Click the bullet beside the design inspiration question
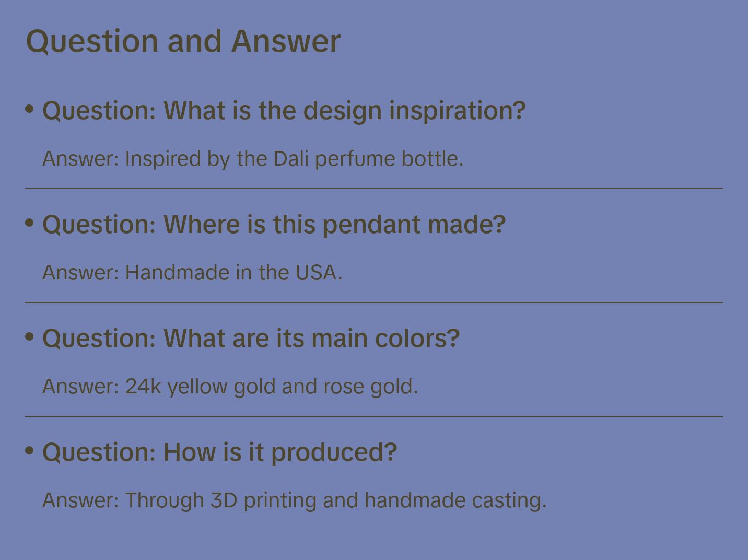Image resolution: width=748 pixels, height=560 pixels. tap(30, 109)
